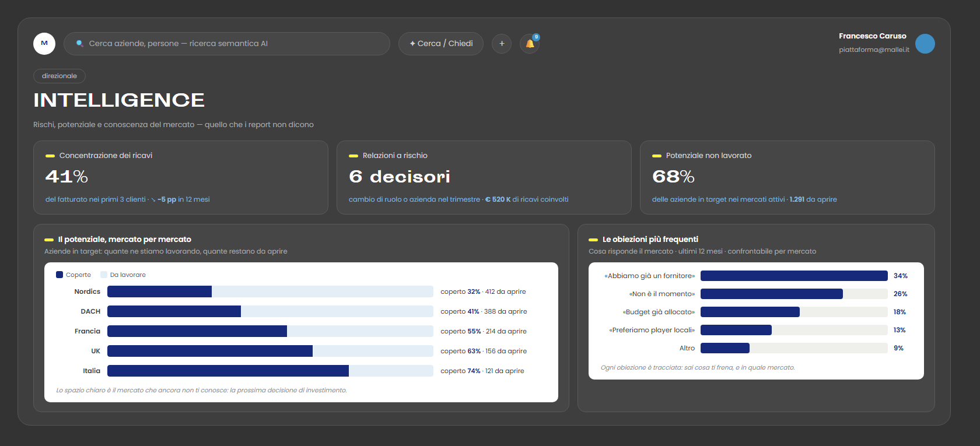Screen dimensions: 980x446
Task: Click the search magnifier icon
Action: tap(80, 44)
